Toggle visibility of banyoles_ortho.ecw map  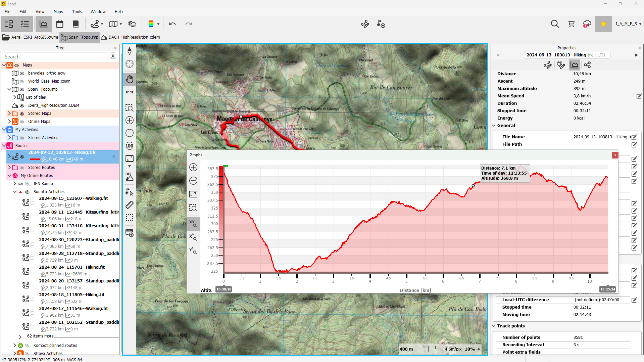click(x=22, y=73)
